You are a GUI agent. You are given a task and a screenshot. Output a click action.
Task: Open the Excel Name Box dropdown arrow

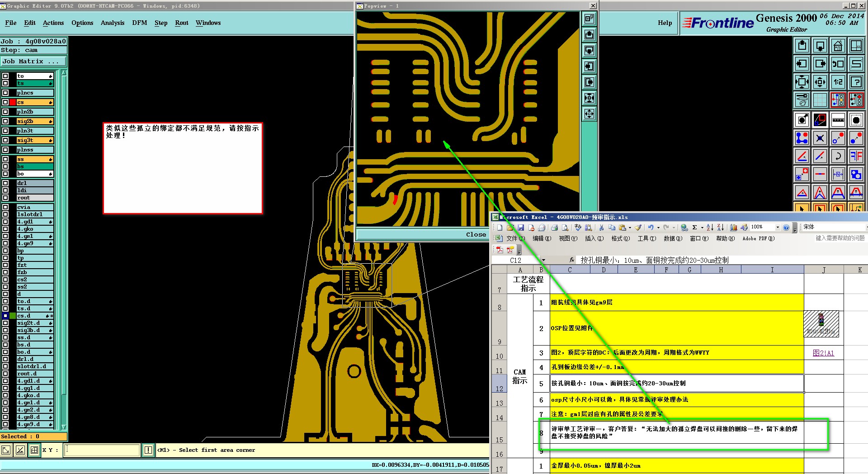[543, 260]
